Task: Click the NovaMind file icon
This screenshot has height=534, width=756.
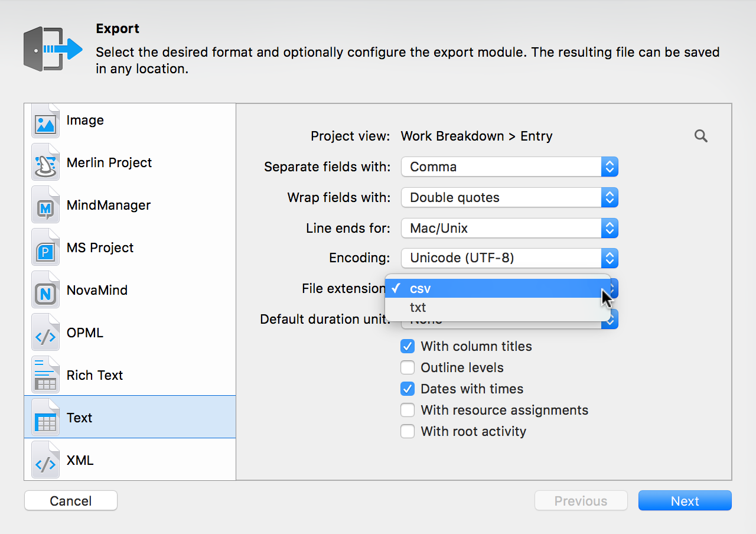Action: click(45, 290)
